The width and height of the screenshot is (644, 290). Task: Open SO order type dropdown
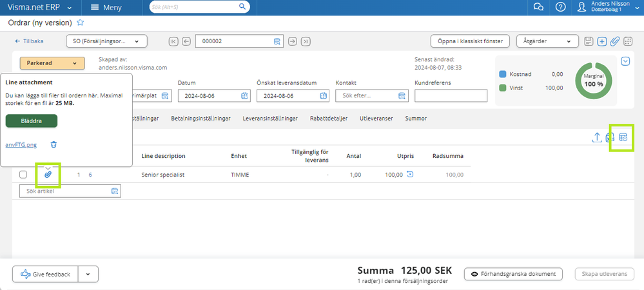(106, 41)
